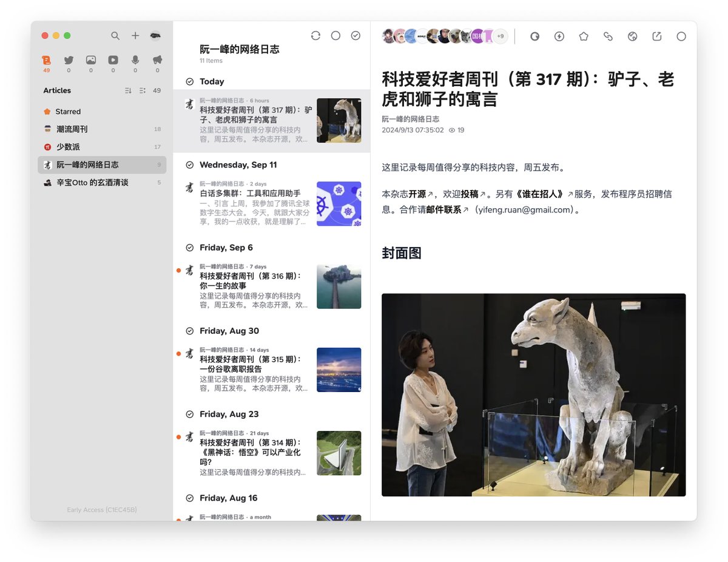Viewport: 728px width, 562px height.
Task: Toggle the unread-only filter circle
Action: pos(335,36)
